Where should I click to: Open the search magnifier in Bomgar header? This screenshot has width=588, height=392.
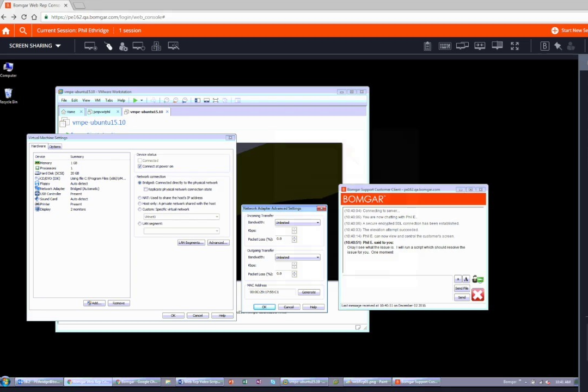pyautogui.click(x=23, y=30)
